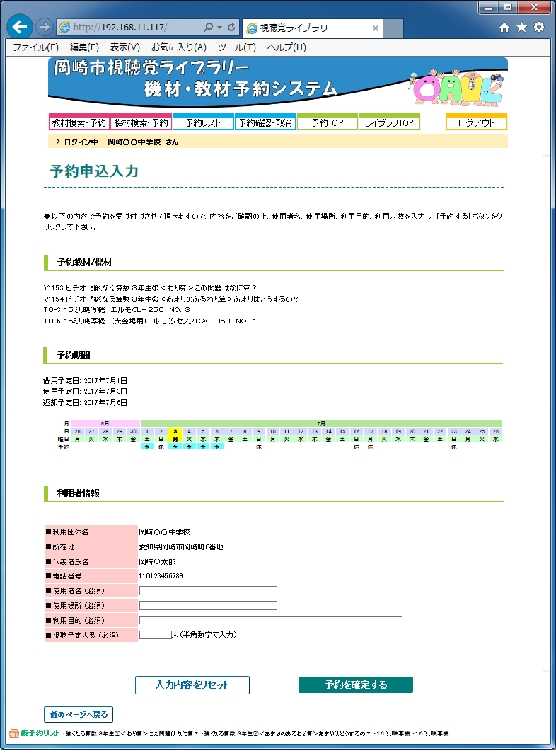This screenshot has width=556, height=756.
Task: Click the ログアウト button
Action: [476, 122]
